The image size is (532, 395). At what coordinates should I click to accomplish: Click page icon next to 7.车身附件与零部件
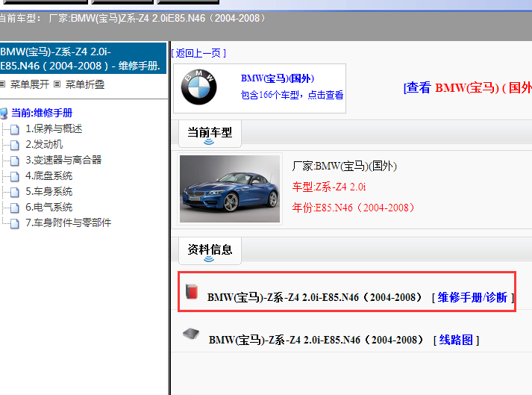point(15,223)
